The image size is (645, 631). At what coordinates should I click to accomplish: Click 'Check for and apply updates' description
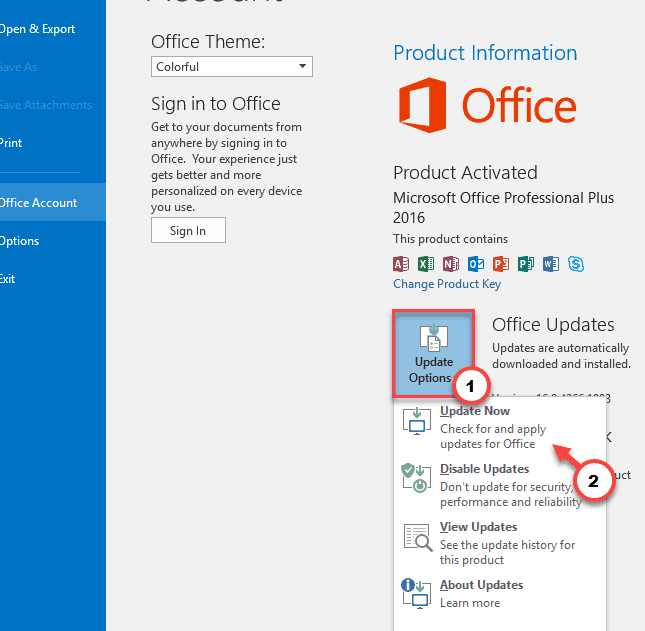(493, 436)
